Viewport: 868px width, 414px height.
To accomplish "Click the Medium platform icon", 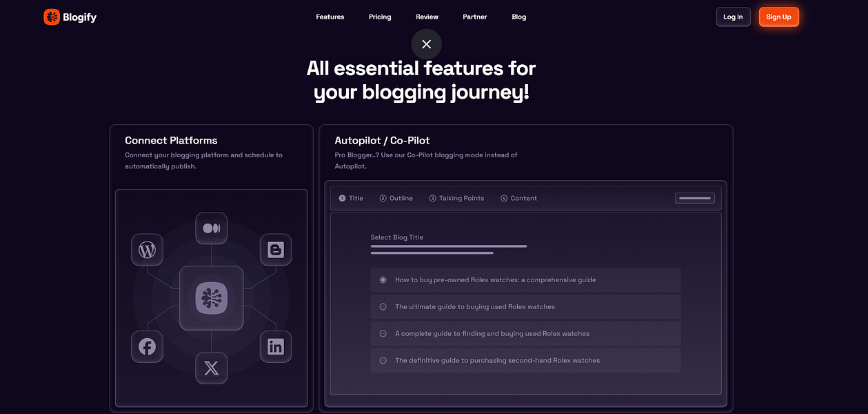I will pyautogui.click(x=212, y=228).
